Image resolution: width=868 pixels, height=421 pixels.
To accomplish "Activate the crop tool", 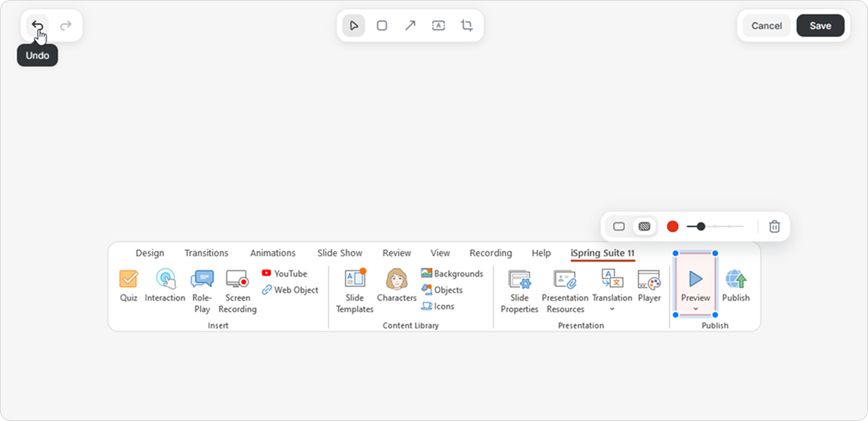I will click(x=467, y=25).
